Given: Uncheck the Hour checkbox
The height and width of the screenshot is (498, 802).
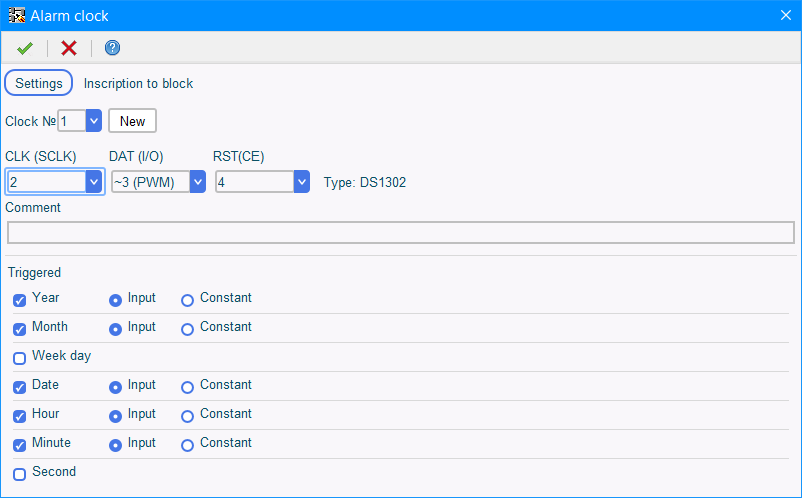Looking at the screenshot, I should click(19, 416).
